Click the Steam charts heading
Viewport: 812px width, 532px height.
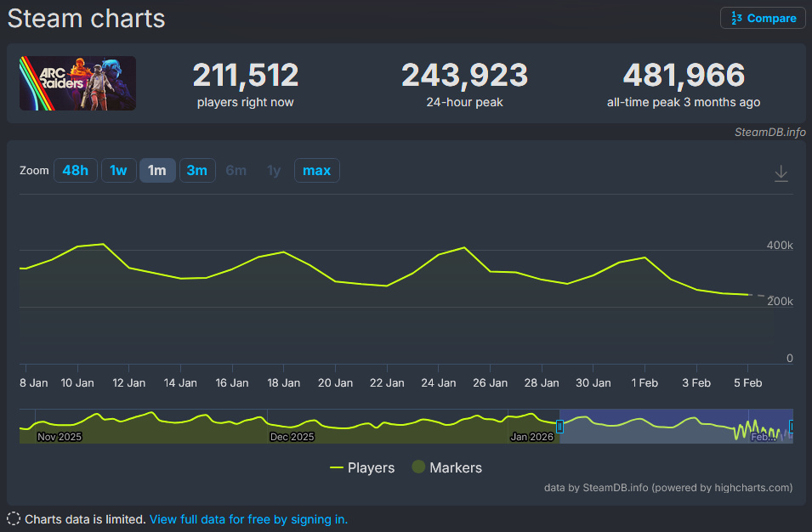pos(87,19)
